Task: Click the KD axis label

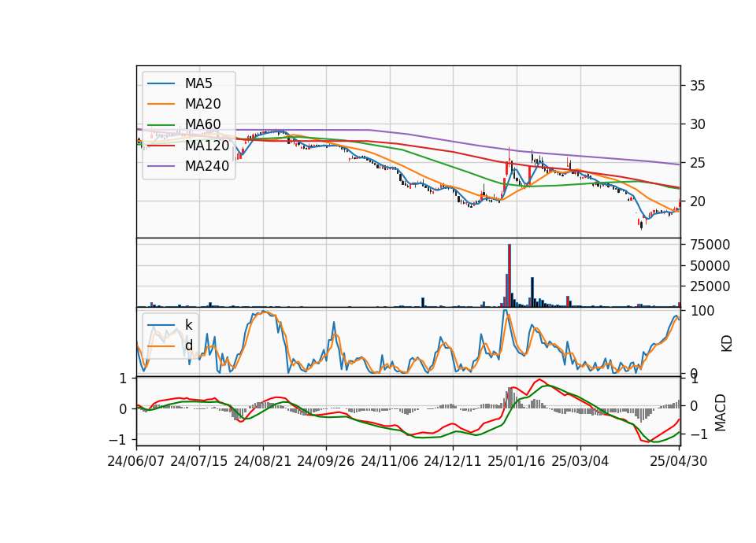Action: 727,343
